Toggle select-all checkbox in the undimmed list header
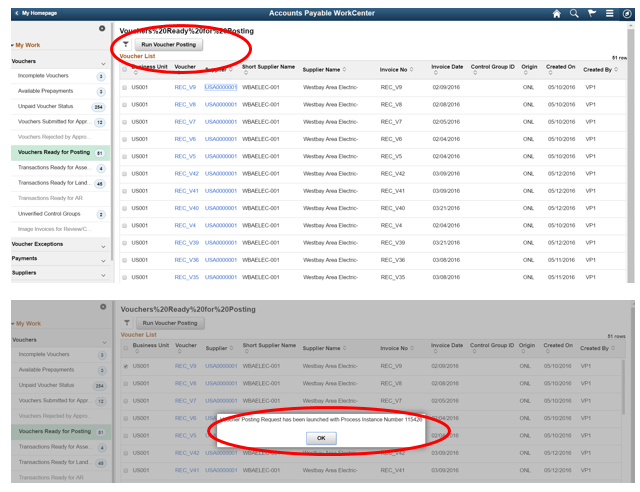Screen dimensions: 640x492 124,69
